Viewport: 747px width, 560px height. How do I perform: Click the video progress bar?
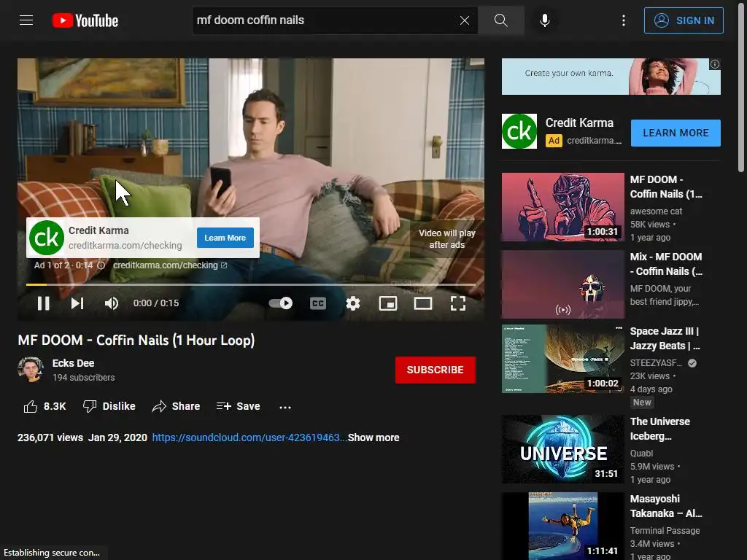click(251, 285)
